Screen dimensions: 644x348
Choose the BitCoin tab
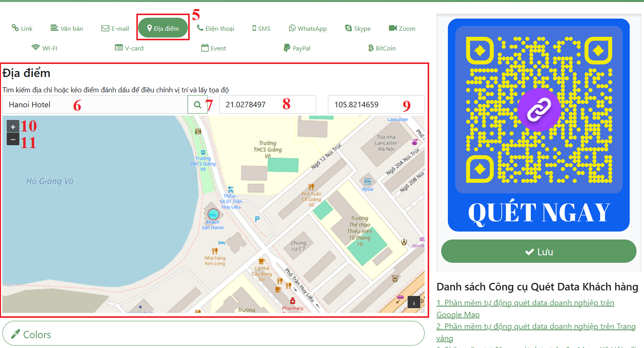coord(382,48)
